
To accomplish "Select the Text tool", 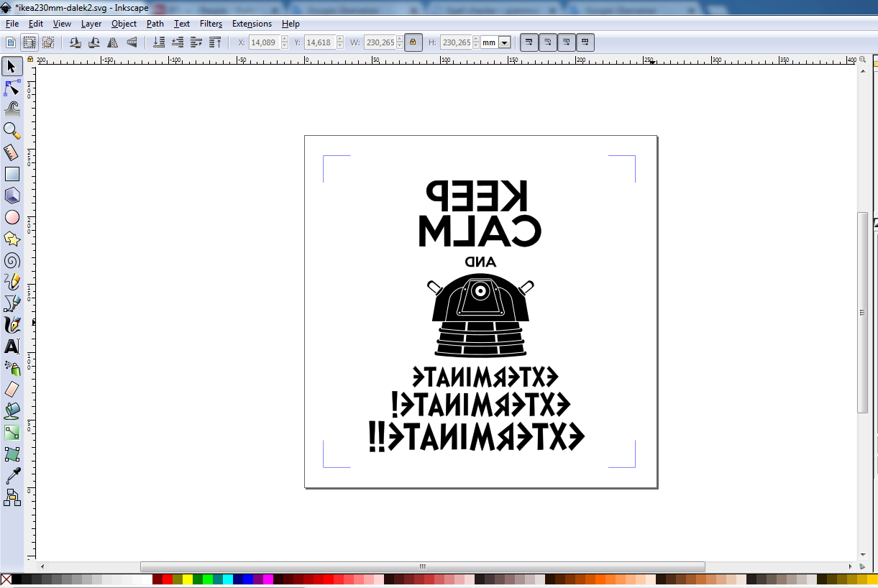I will pos(12,346).
